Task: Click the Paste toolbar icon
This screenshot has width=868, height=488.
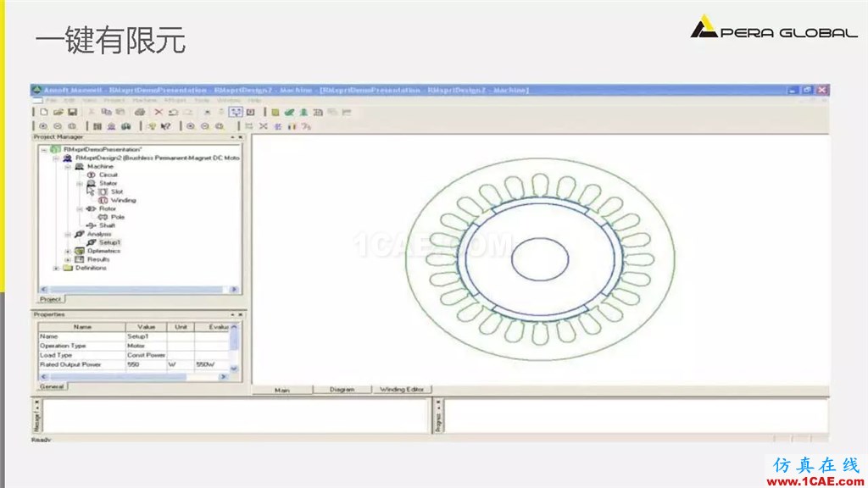Action: (x=120, y=113)
